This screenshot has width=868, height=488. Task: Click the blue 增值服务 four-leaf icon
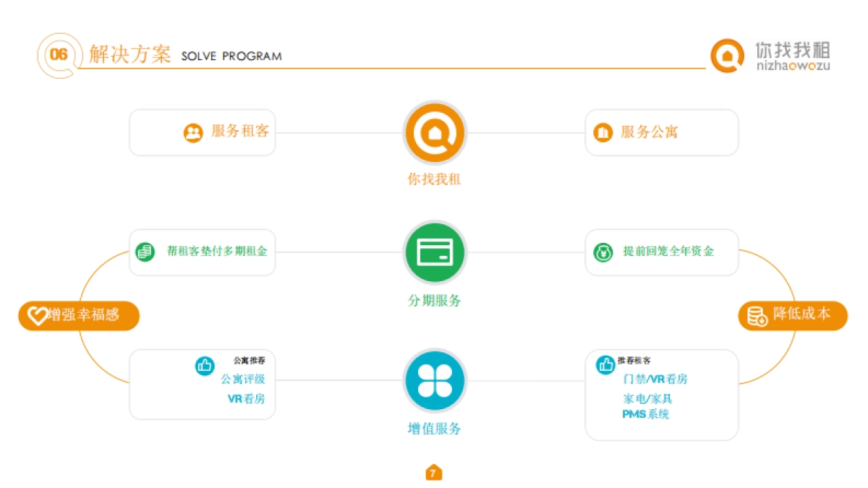(434, 380)
